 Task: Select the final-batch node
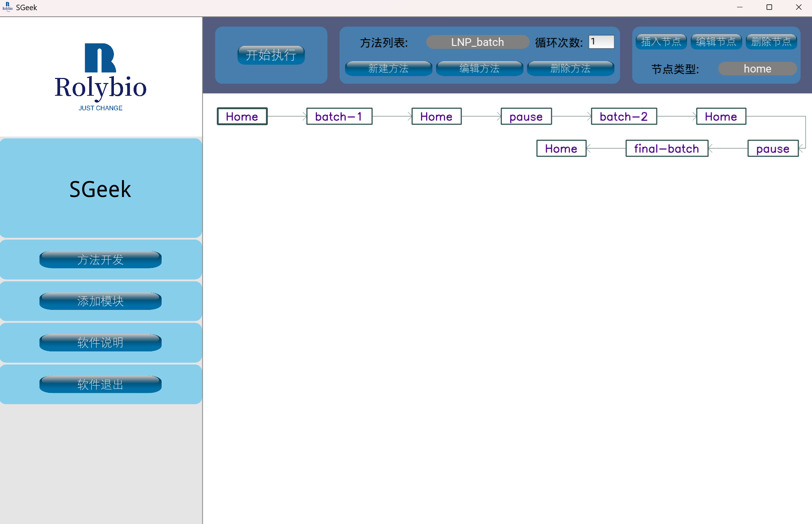pos(667,148)
